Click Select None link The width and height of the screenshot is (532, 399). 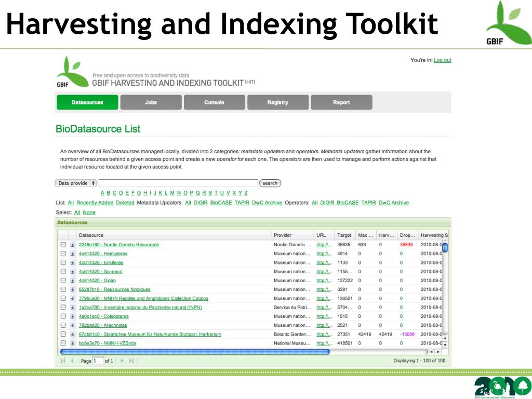point(89,212)
